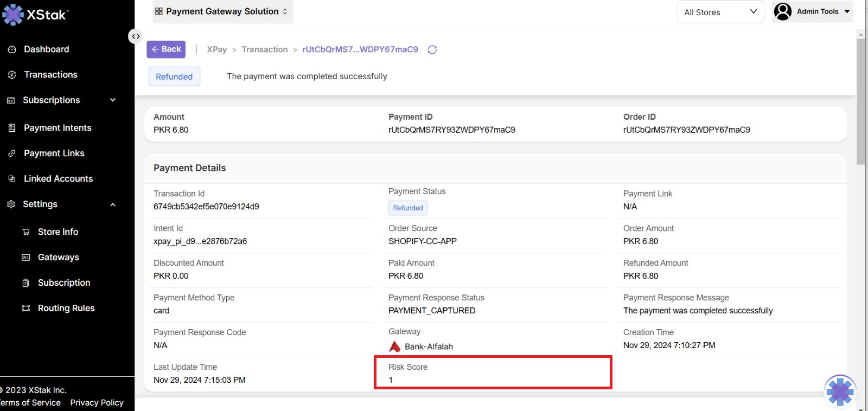
Task: Click the Transaction breadcrumb link
Action: [265, 49]
